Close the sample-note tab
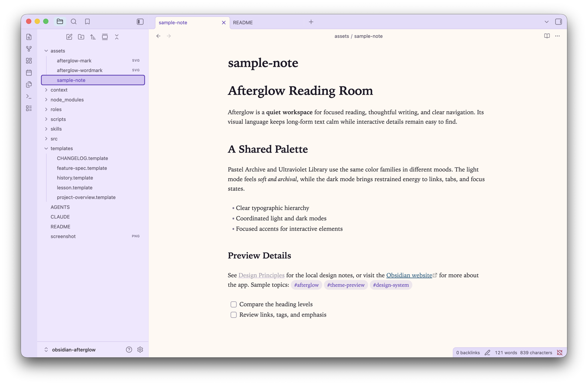Screen dimensions: 588x385 (224, 23)
